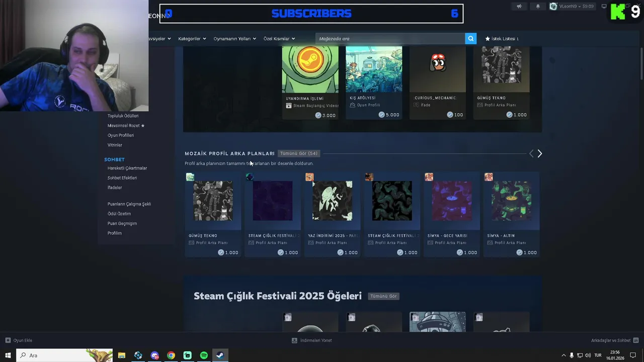Open Hareketli Çıkartmalar in the sidebar
Screen dimensions: 644x362
127,168
